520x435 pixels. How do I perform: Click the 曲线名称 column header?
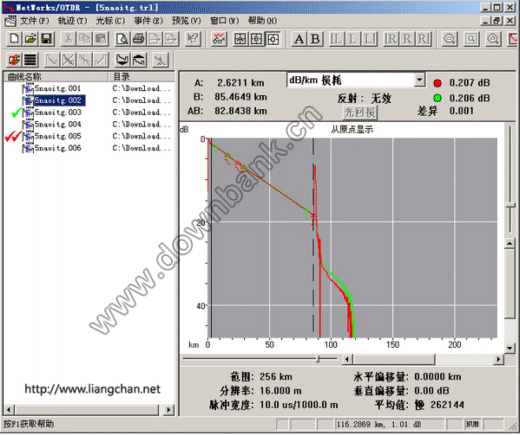[56, 77]
